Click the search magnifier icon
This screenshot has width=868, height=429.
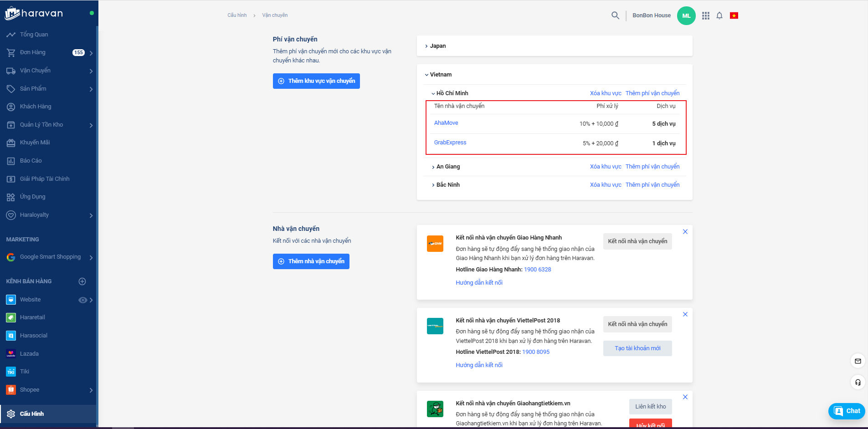tap(615, 15)
